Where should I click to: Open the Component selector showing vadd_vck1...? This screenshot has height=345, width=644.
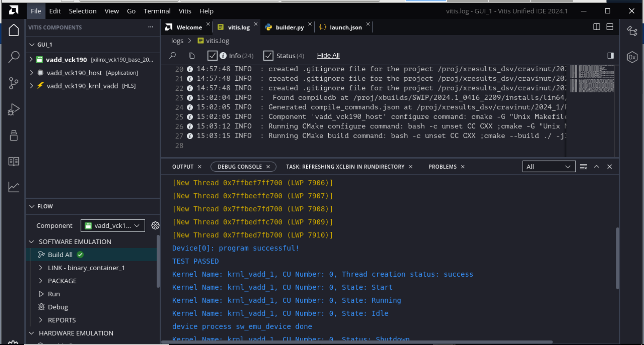[x=112, y=225]
